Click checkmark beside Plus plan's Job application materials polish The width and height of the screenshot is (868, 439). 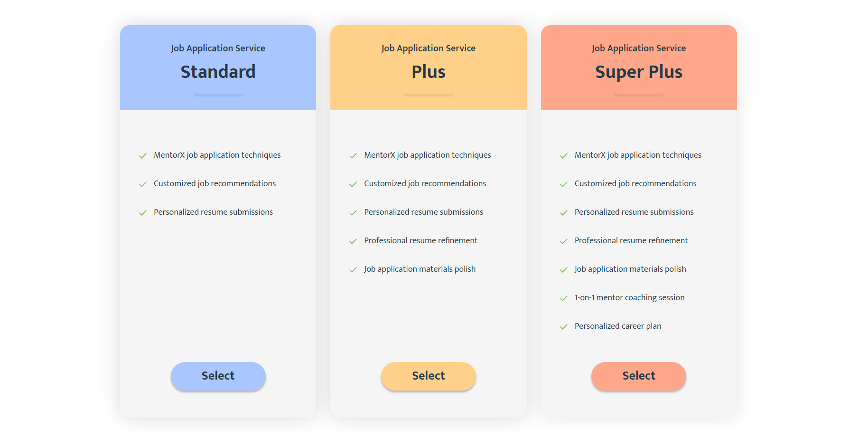click(353, 270)
